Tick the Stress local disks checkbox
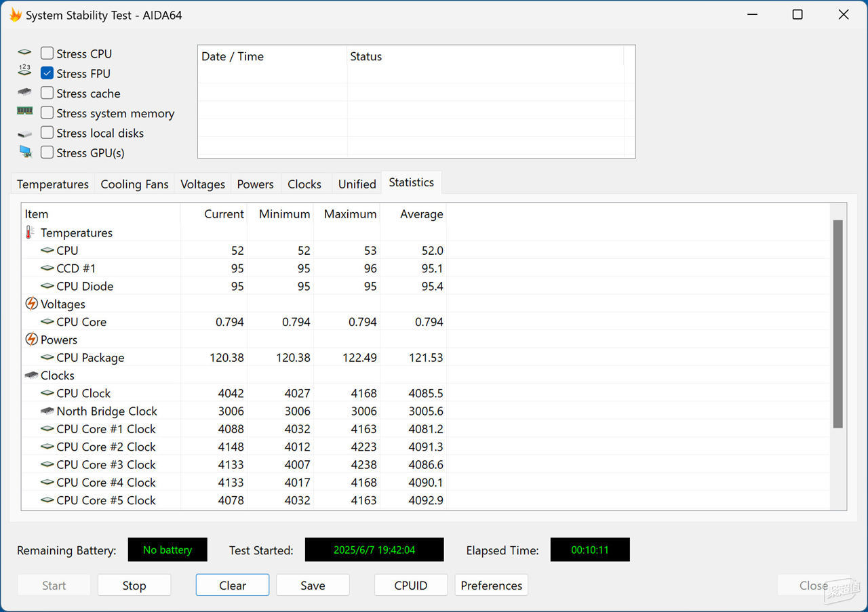 47,132
